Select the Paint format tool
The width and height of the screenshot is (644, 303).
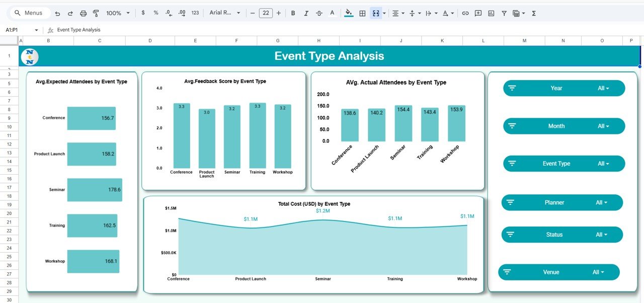point(96,13)
